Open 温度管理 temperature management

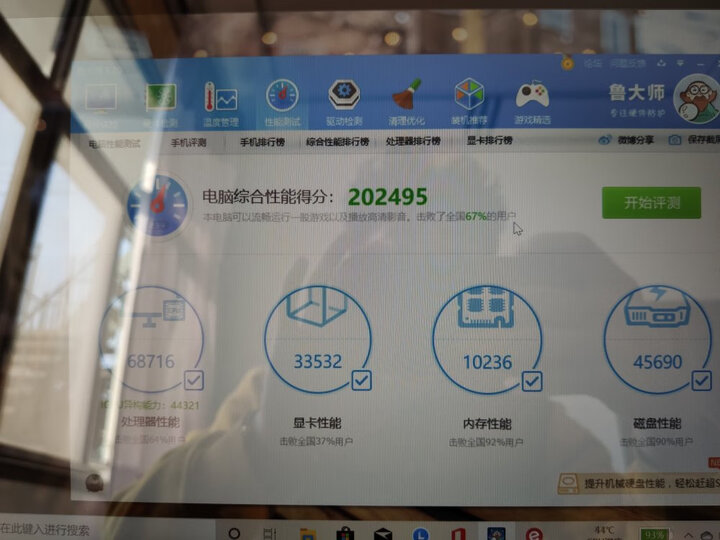click(220, 104)
